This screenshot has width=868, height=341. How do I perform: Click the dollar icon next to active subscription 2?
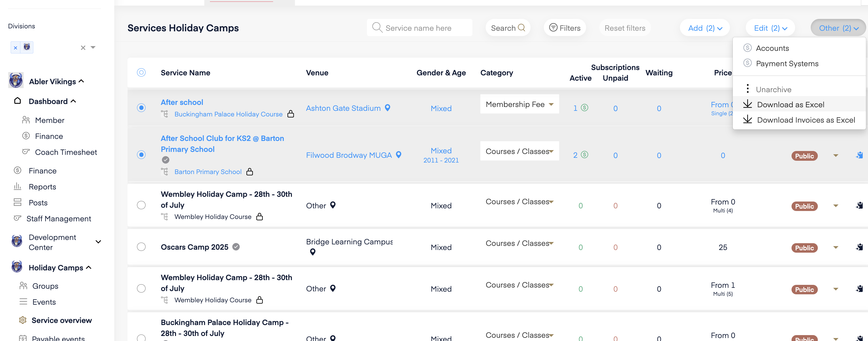585,155
